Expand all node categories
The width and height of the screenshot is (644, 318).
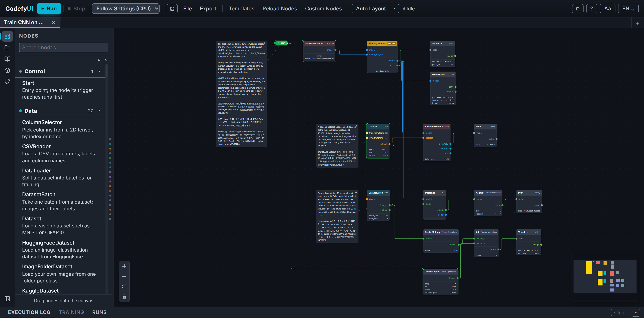tap(99, 60)
